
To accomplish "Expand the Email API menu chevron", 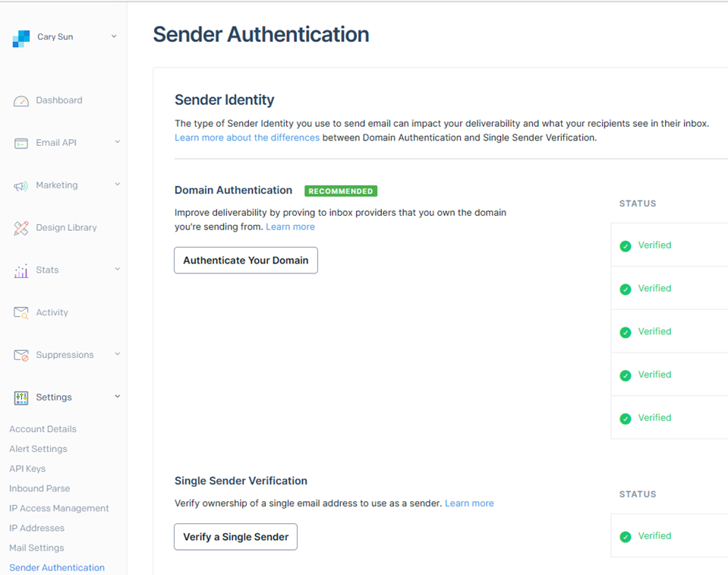I will coord(117,142).
